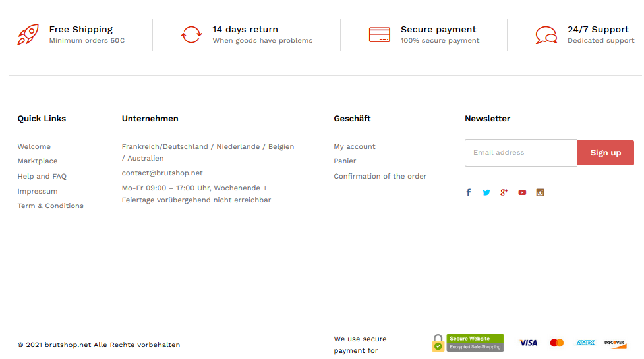This screenshot has height=359, width=644.
Task: Click the Discover payment logo
Action: click(x=615, y=343)
